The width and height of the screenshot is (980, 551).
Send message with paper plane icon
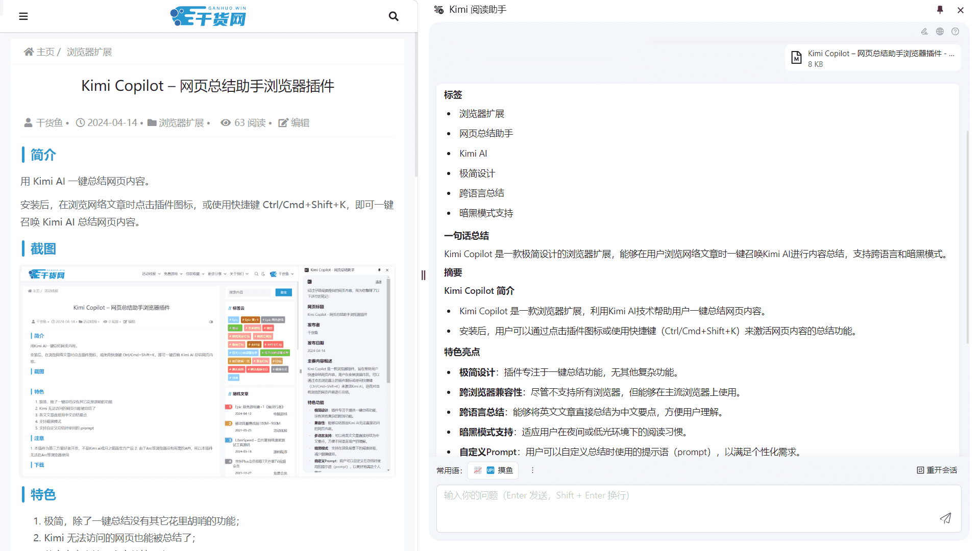[x=945, y=518]
